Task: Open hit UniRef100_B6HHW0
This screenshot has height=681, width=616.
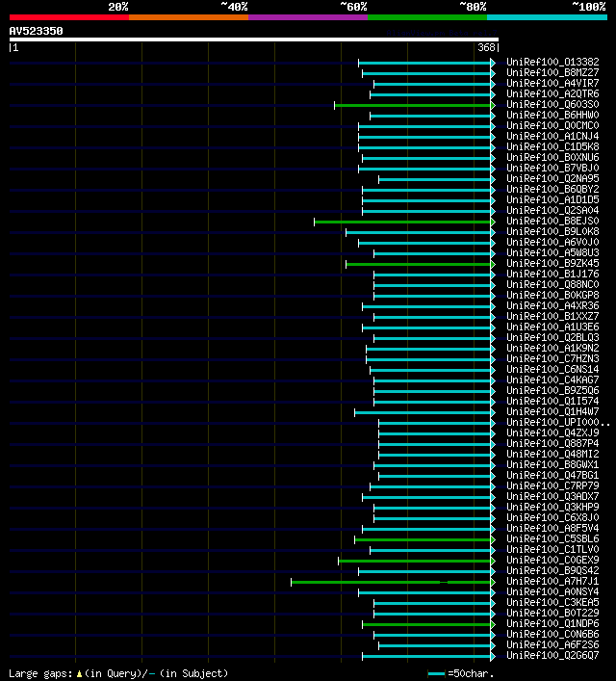Action: (x=552, y=115)
